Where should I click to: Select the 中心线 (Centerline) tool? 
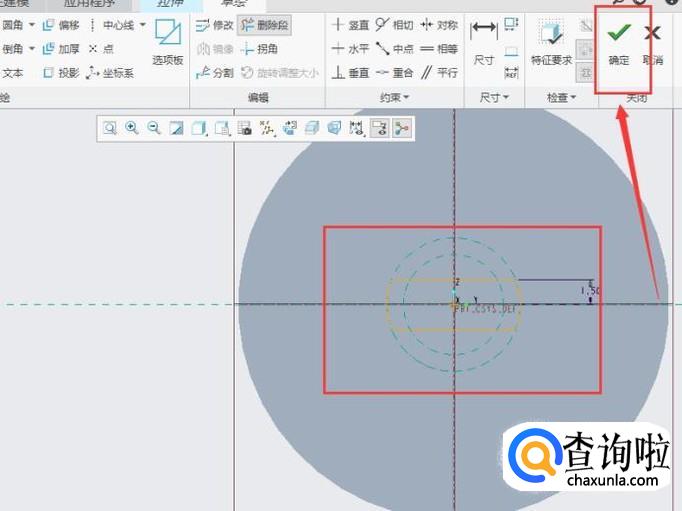[x=111, y=25]
